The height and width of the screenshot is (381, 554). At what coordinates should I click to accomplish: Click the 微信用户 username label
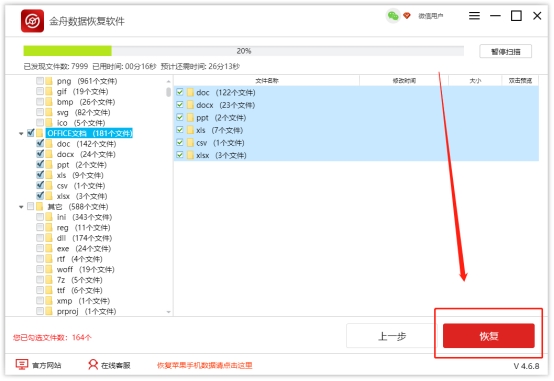(430, 16)
